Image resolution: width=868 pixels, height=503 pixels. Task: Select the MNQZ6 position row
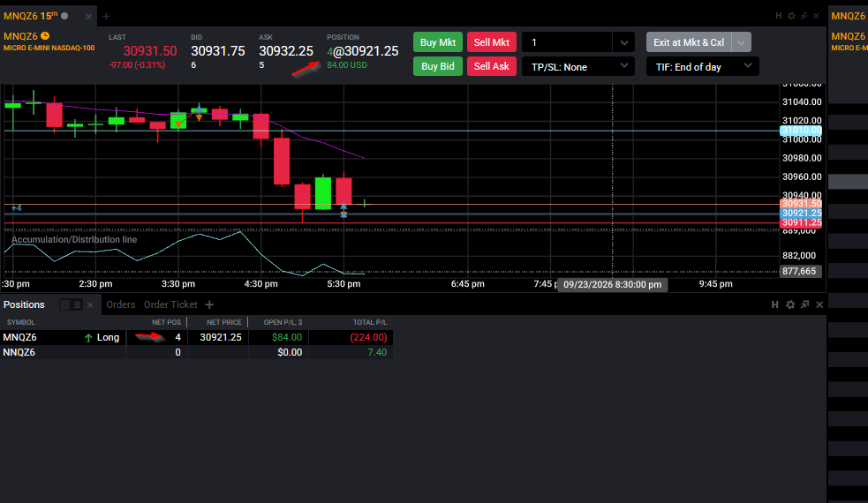tap(197, 338)
